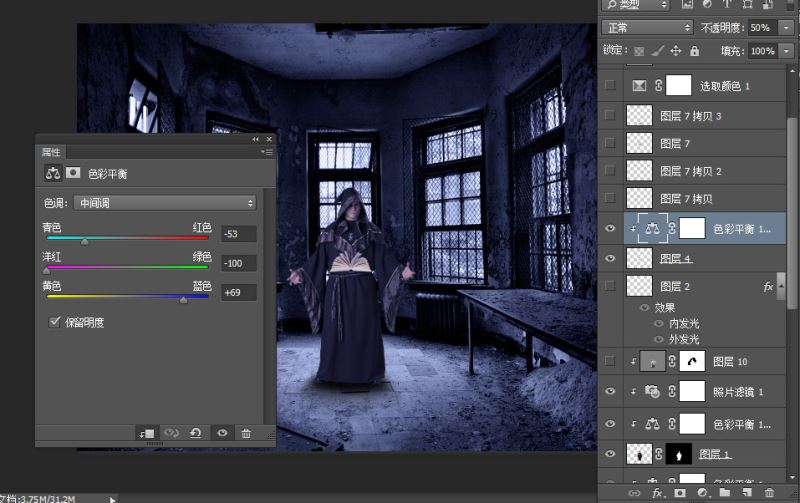800x503 pixels.
Task: Delete adjustment layer via Properties trash icon
Action: (246, 433)
